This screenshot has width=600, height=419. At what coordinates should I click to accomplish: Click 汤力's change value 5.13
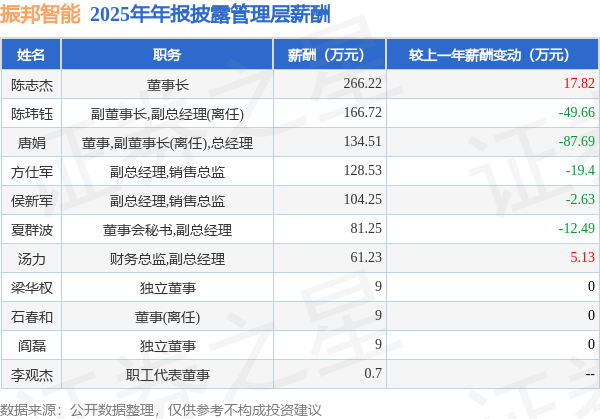point(582,257)
